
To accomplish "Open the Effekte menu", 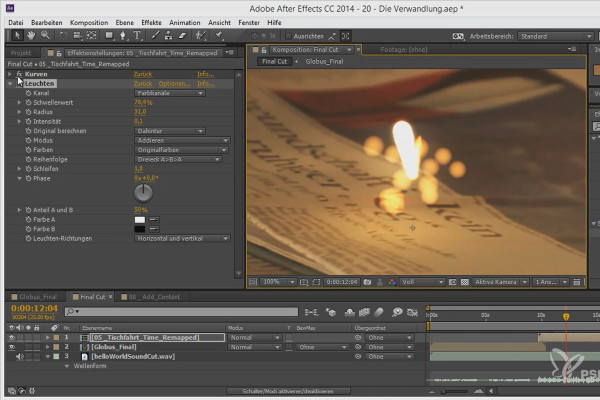I will pos(152,23).
